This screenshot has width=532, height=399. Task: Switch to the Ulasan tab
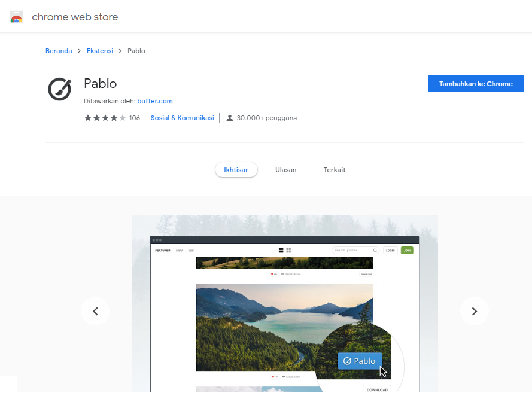pos(285,170)
